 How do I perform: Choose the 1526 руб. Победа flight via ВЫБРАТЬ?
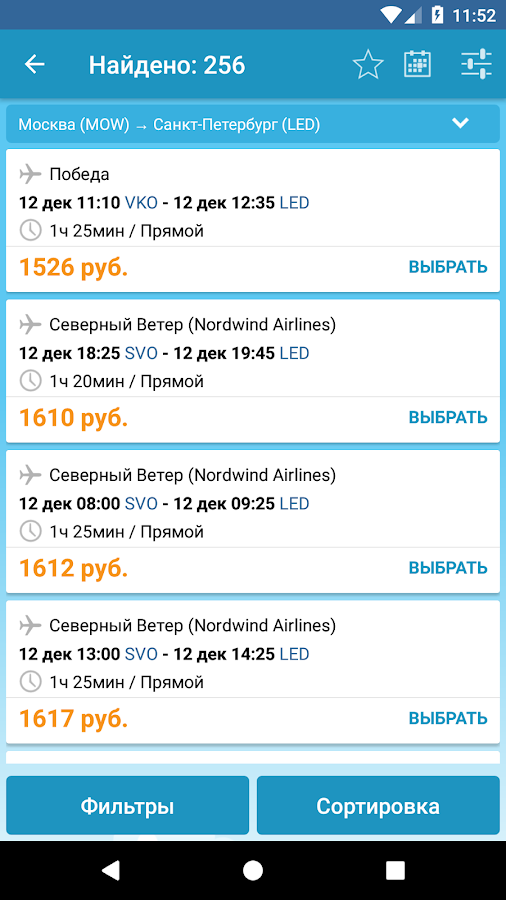pyautogui.click(x=448, y=267)
